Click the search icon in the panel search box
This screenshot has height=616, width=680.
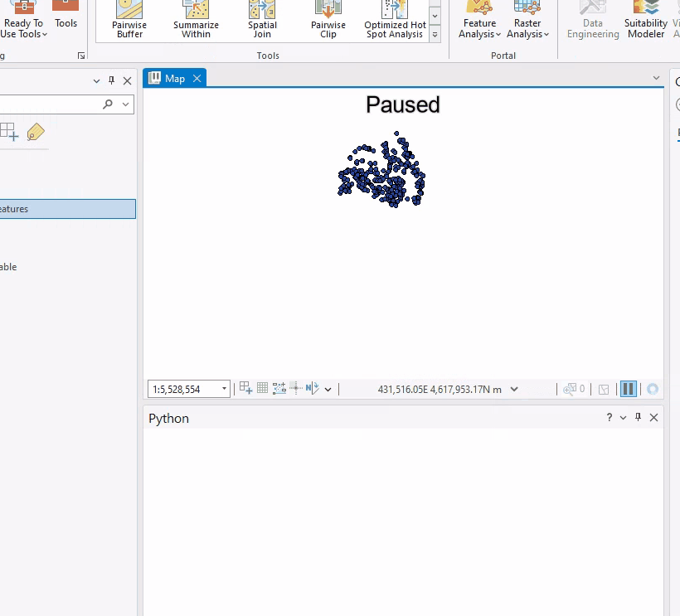(x=107, y=104)
